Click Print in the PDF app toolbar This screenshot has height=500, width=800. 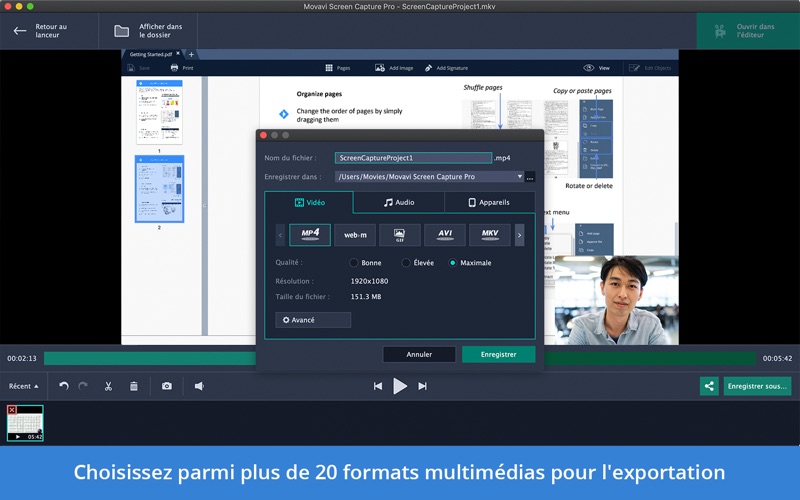point(182,68)
